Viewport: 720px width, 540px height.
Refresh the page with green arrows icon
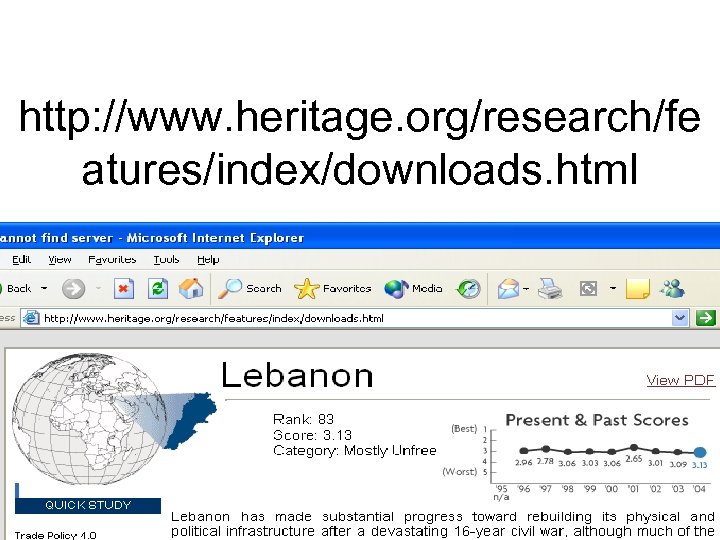point(158,289)
